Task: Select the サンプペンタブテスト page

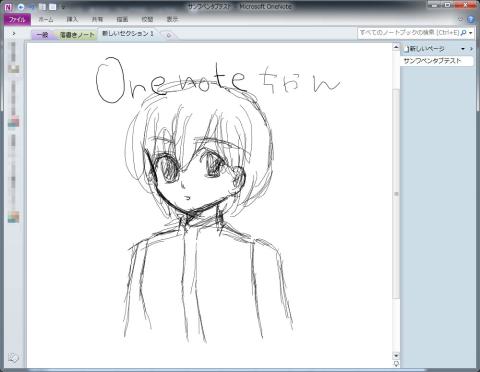Action: (x=436, y=61)
